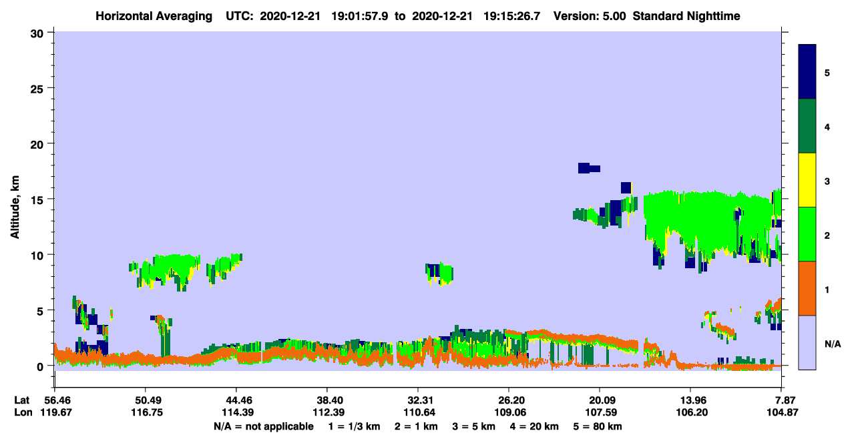The height and width of the screenshot is (445, 868).
Task: Click longitude value 107.59
Action: tap(600, 413)
